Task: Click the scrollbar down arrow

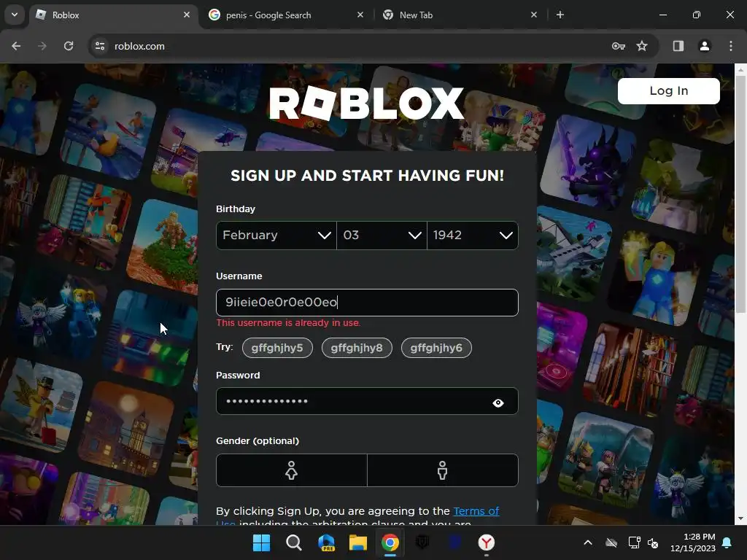Action: tap(740, 518)
